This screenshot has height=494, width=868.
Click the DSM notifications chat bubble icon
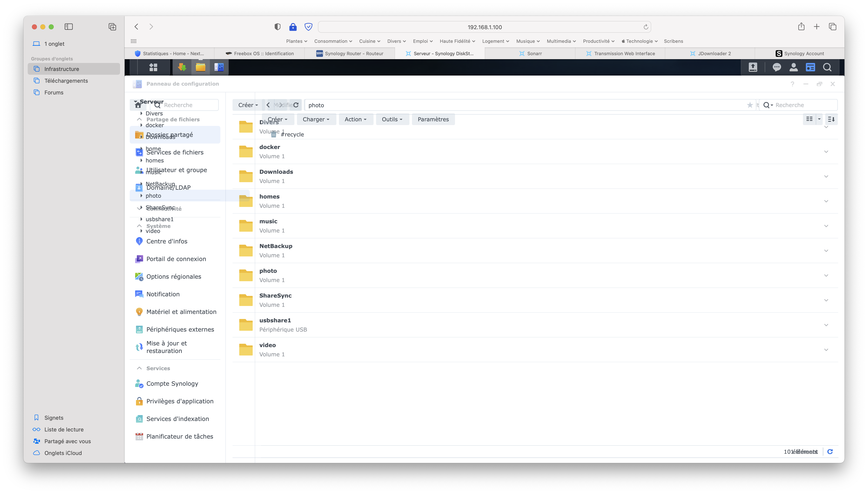click(x=776, y=67)
